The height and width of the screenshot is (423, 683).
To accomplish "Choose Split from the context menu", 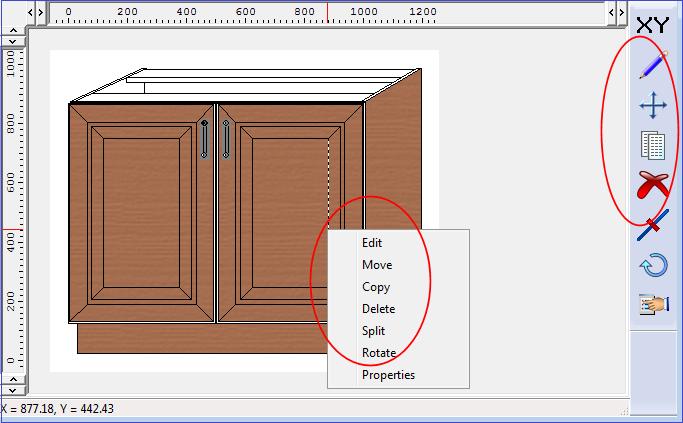I will pos(399,331).
